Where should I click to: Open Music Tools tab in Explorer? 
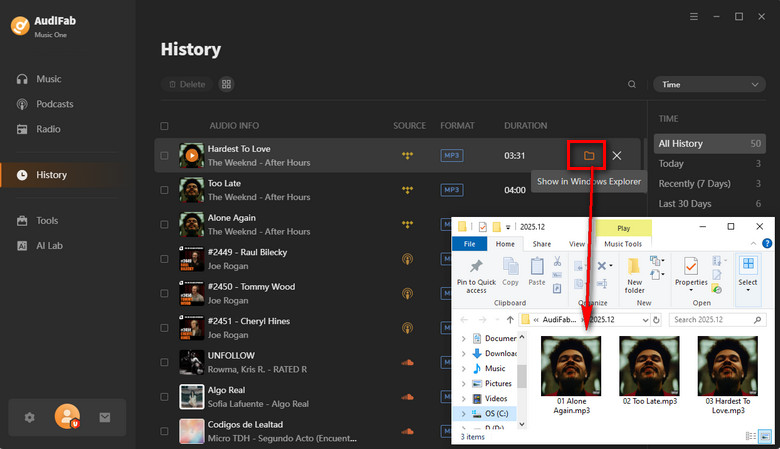[x=623, y=244]
